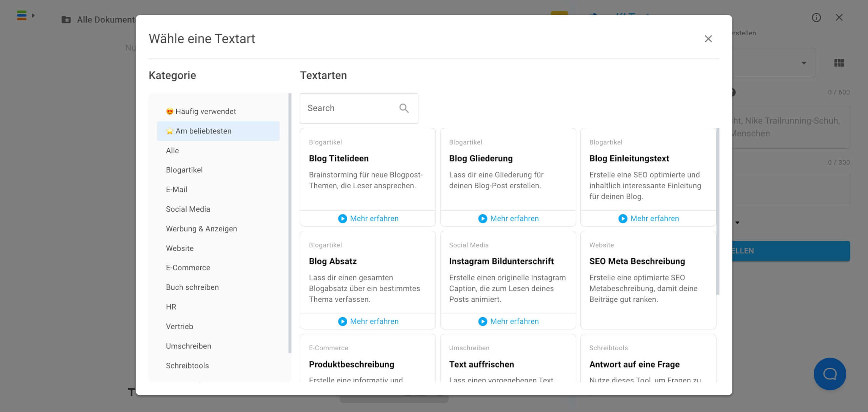868x412 pixels.
Task: Click the info icon in background panel
Action: pyautogui.click(x=816, y=17)
